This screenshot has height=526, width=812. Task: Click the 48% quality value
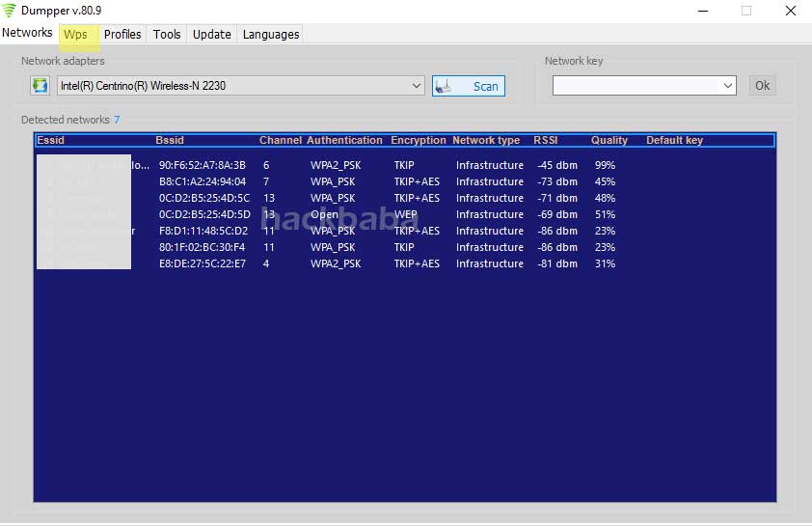click(x=605, y=198)
